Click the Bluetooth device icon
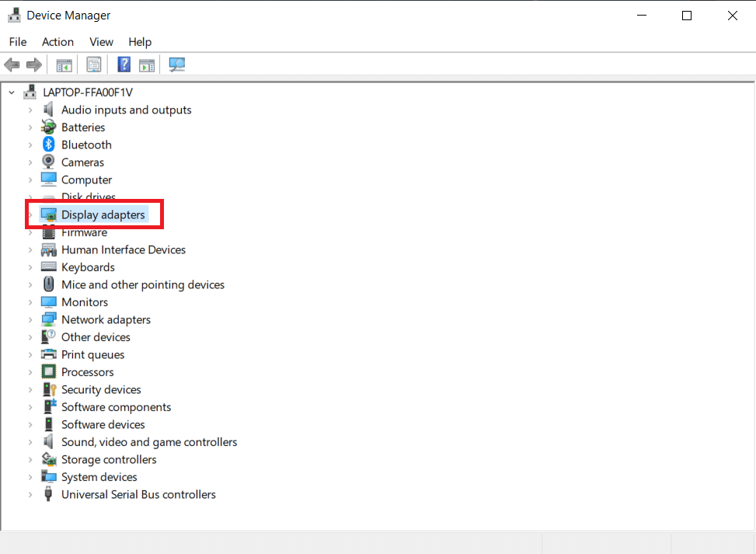The height and width of the screenshot is (554, 756). point(49,145)
